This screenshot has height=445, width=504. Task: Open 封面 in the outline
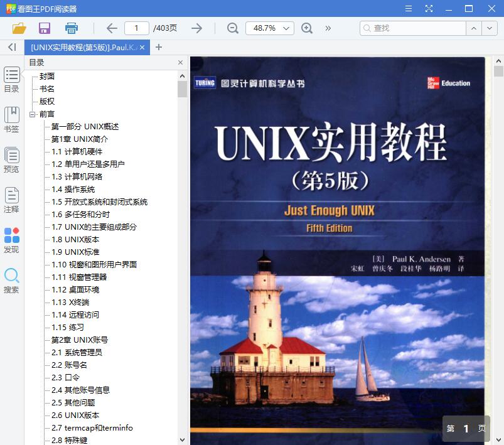click(x=47, y=76)
